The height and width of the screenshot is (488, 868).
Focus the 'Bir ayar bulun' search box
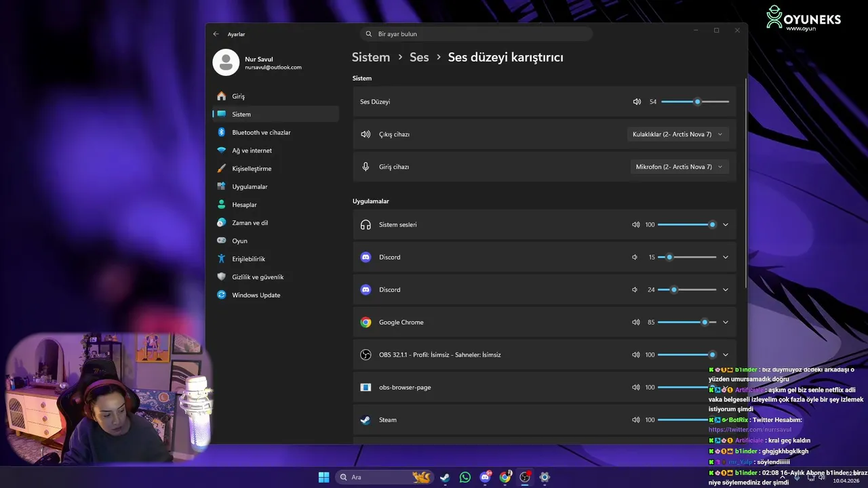476,34
